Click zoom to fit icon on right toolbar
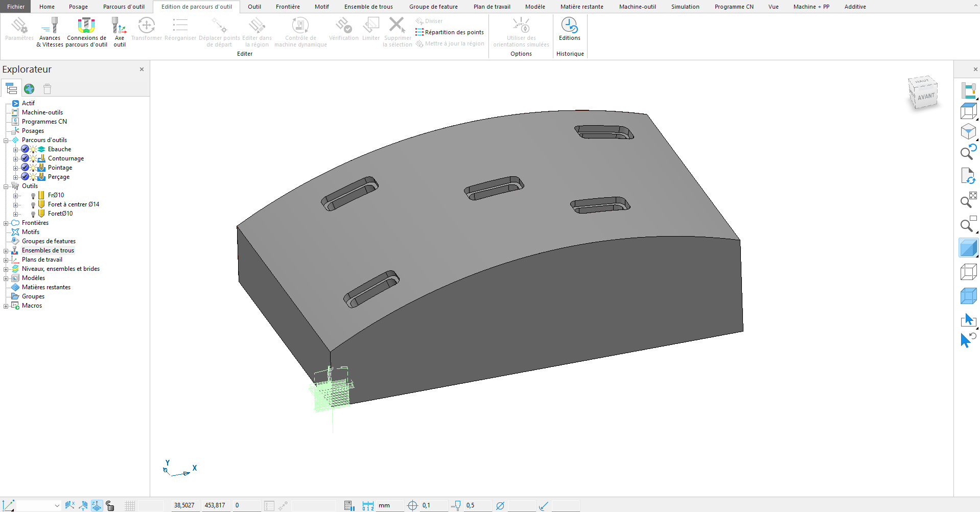 pyautogui.click(x=968, y=199)
